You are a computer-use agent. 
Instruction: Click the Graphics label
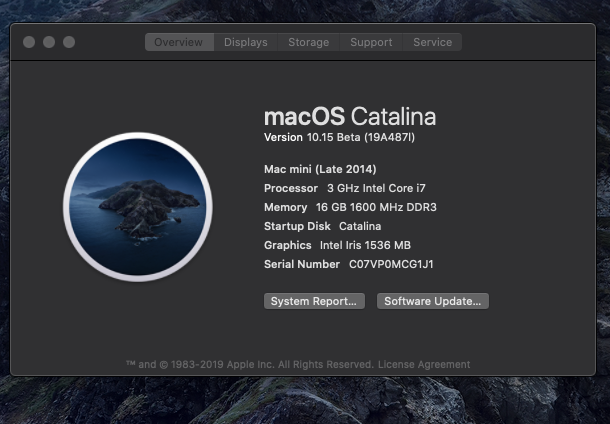[x=288, y=245]
